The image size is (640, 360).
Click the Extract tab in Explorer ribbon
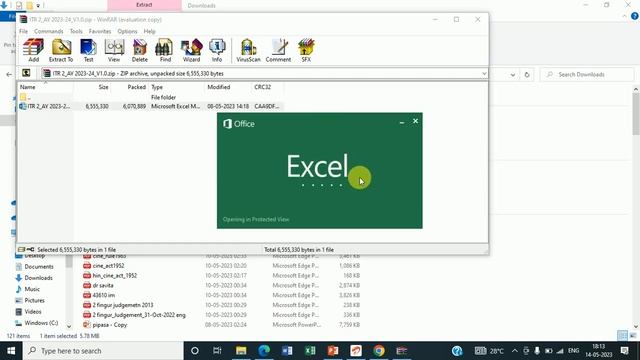[x=144, y=5]
